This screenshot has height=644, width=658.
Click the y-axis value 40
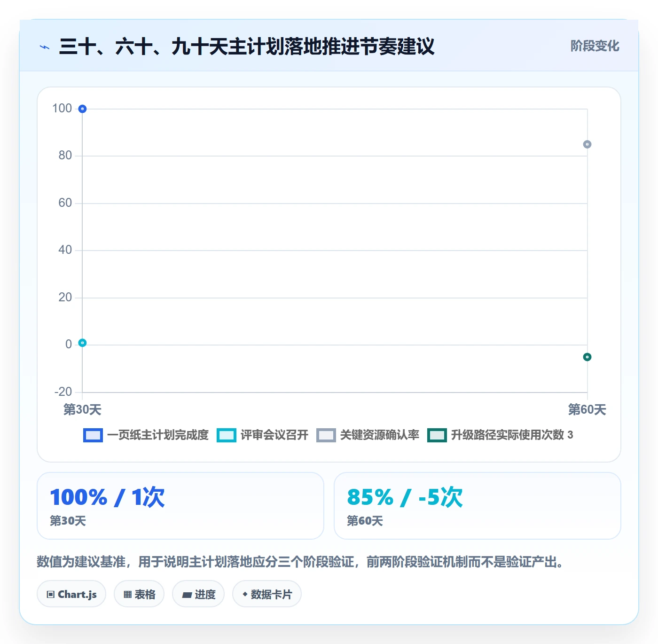coord(65,250)
